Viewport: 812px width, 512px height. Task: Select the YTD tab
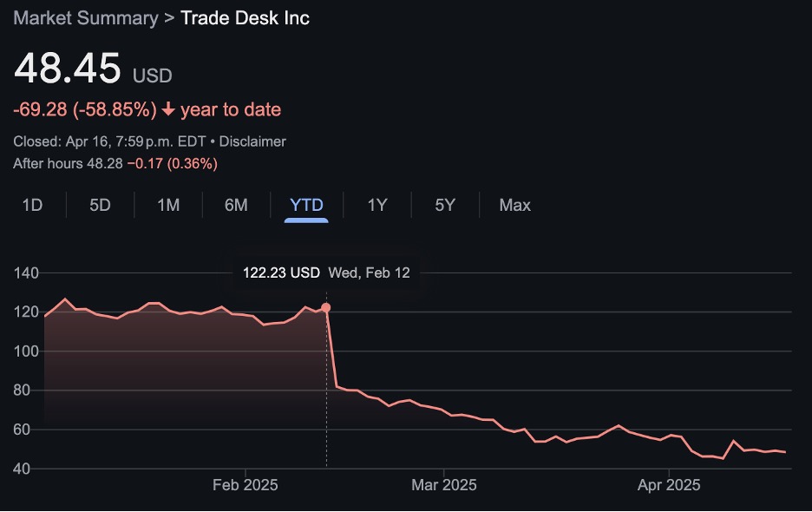coord(306,205)
